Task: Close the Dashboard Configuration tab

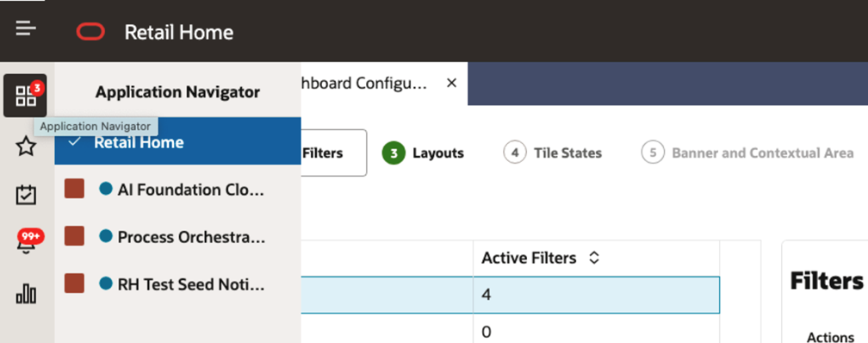Action: 451,83
